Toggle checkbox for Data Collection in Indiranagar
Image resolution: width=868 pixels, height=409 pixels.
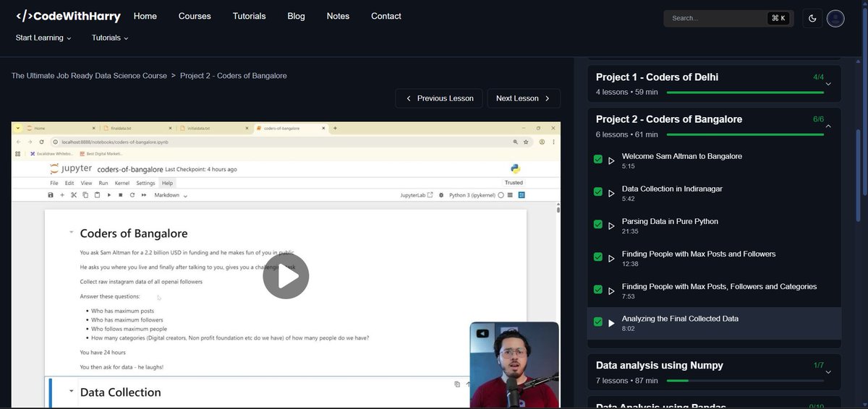(598, 191)
